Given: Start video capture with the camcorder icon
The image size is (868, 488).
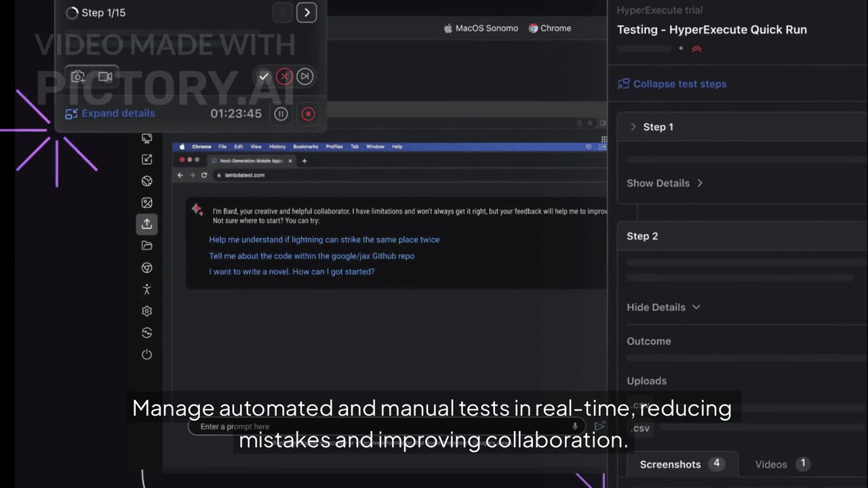Looking at the screenshot, I should pos(105,77).
